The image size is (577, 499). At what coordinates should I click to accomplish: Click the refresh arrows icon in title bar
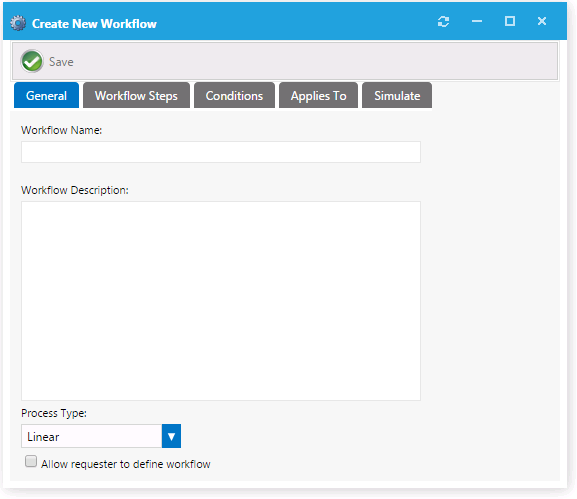pos(443,22)
